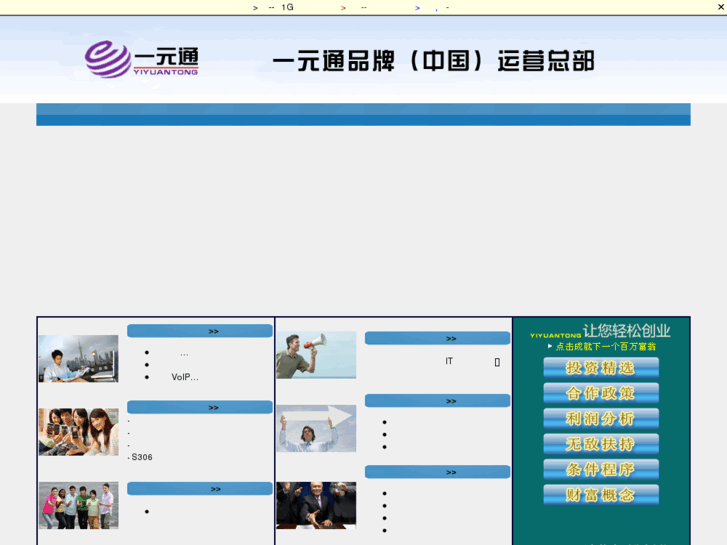Image resolution: width=727 pixels, height=545 pixels.
Task: Click the VoIP... list item
Action: 185,377
